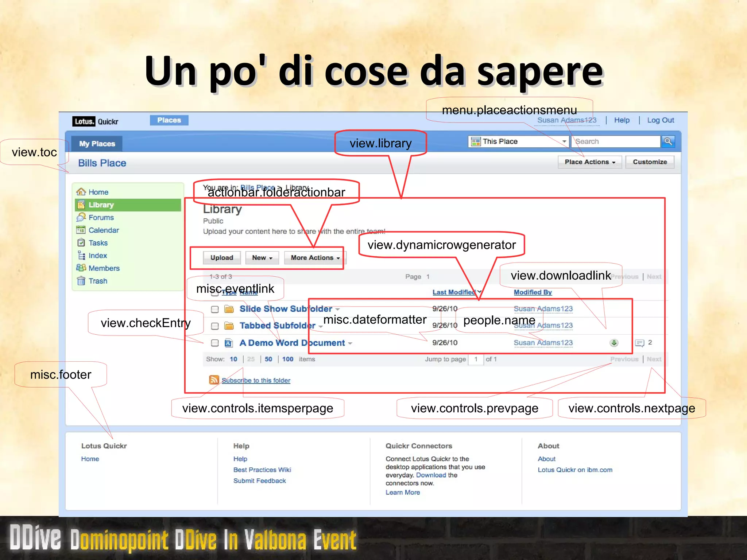
Task: Click the About footer link
Action: 547,459
